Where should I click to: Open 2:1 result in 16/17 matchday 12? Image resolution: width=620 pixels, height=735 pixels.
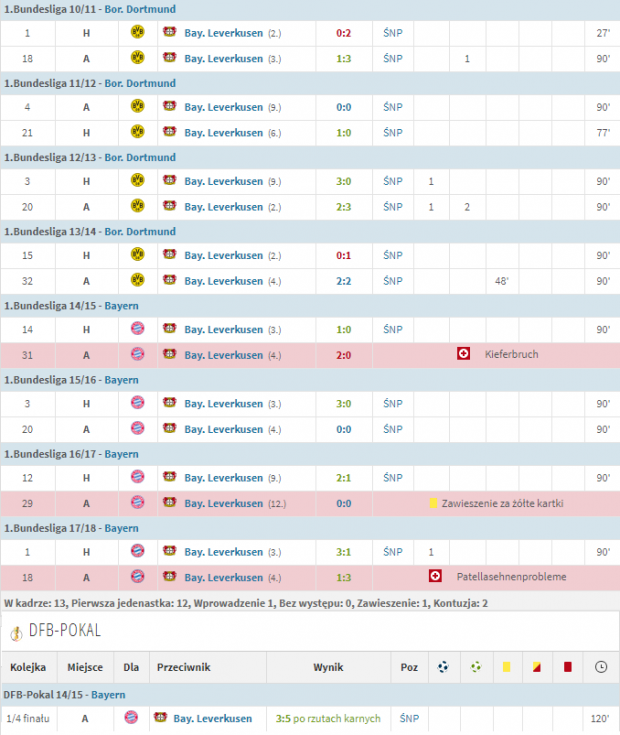[x=344, y=478]
